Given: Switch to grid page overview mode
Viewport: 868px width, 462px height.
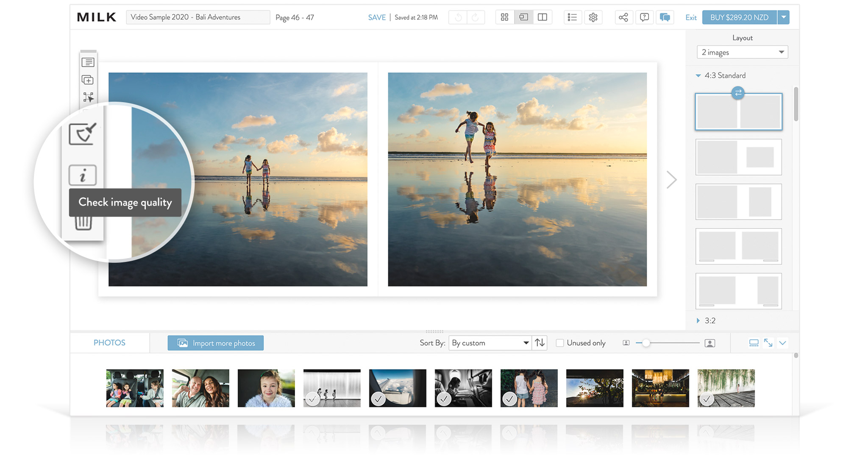Looking at the screenshot, I should (x=504, y=17).
